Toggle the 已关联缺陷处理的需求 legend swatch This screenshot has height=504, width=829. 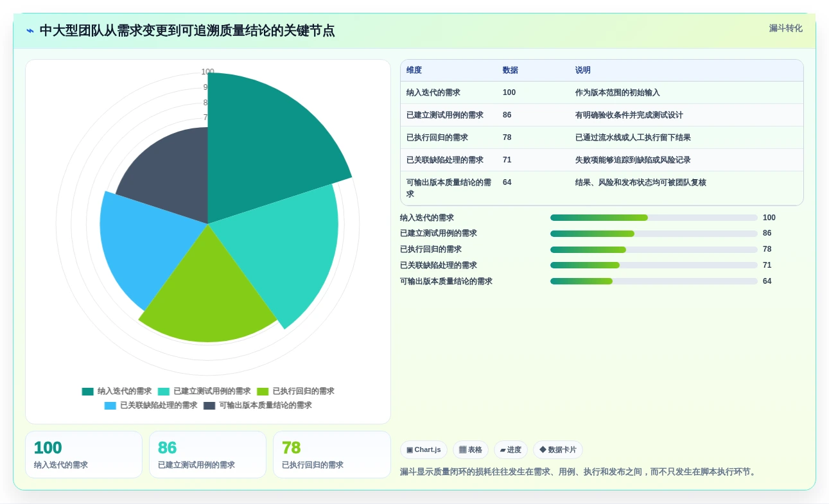point(110,406)
